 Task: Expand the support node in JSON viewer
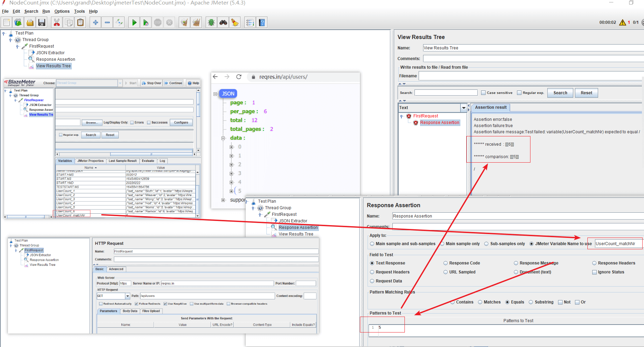click(x=223, y=200)
